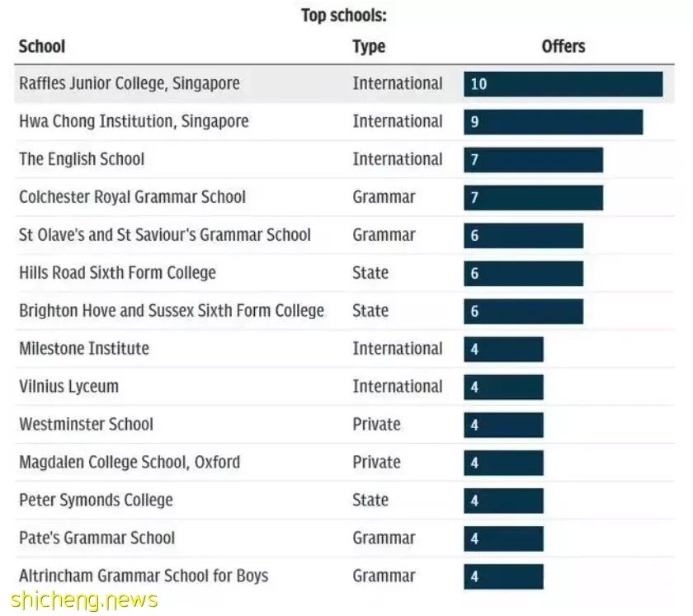This screenshot has width=693, height=616.
Task: Select Pate's Grammar School entry
Action: [x=97, y=538]
